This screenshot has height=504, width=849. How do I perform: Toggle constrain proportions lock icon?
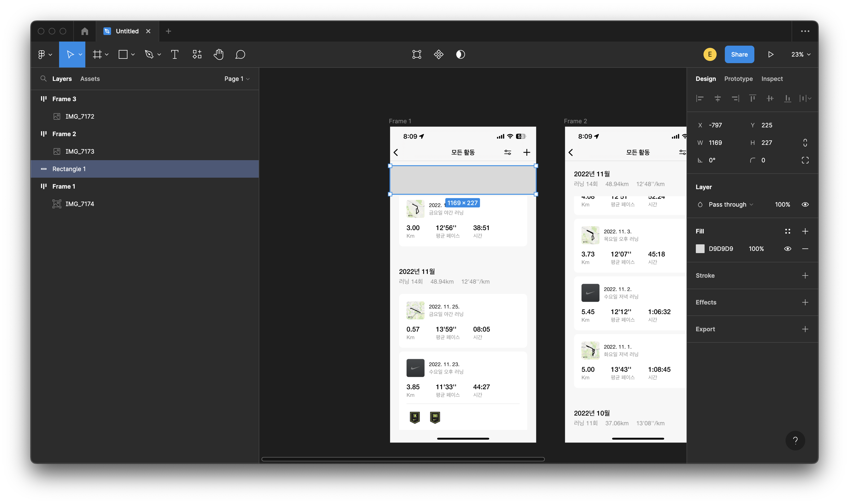pos(805,143)
